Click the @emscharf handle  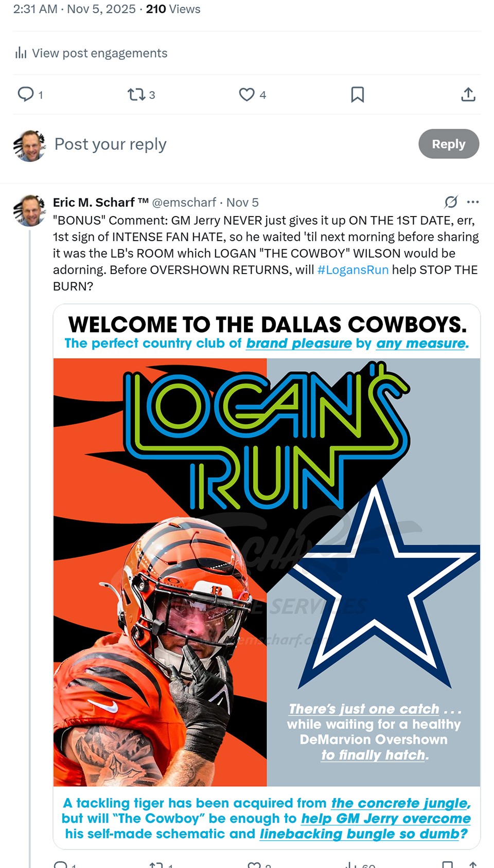coord(184,203)
